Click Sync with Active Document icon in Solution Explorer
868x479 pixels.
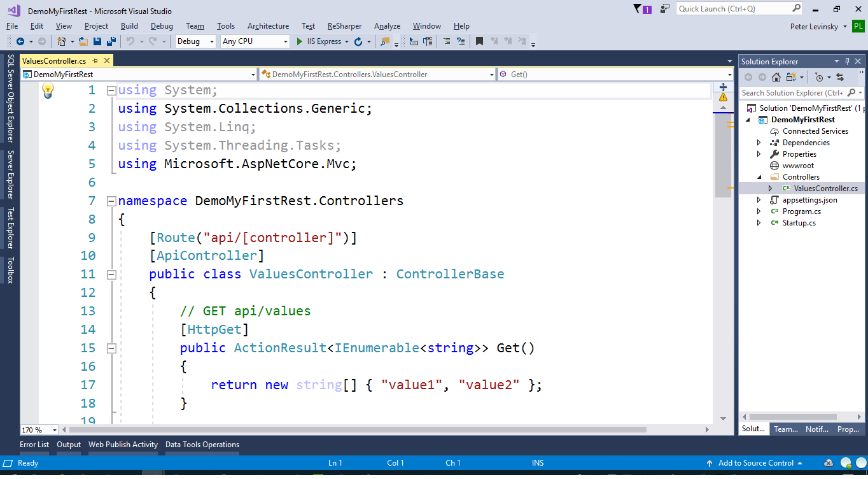click(x=840, y=77)
